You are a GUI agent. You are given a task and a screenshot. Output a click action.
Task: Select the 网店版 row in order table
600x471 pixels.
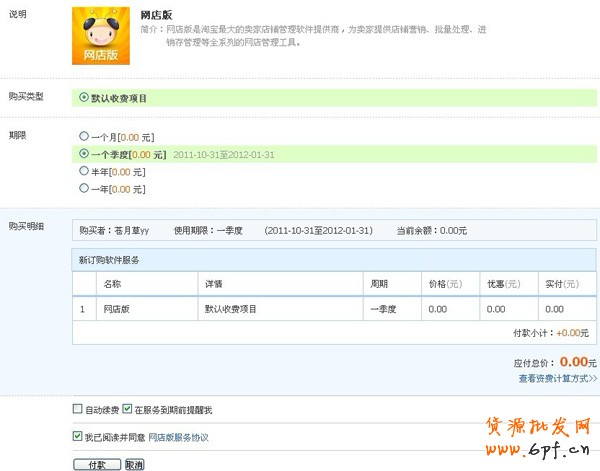(x=116, y=309)
